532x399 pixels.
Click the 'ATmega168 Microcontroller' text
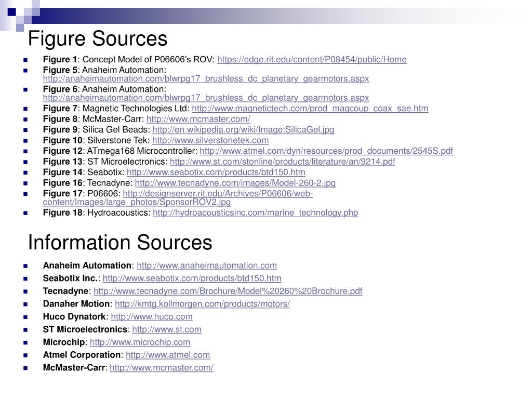click(x=141, y=151)
